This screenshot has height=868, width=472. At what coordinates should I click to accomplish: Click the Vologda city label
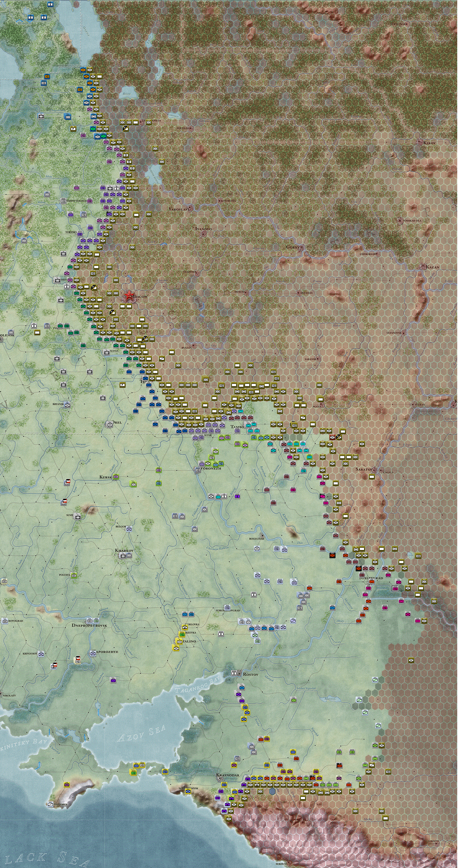(183, 128)
